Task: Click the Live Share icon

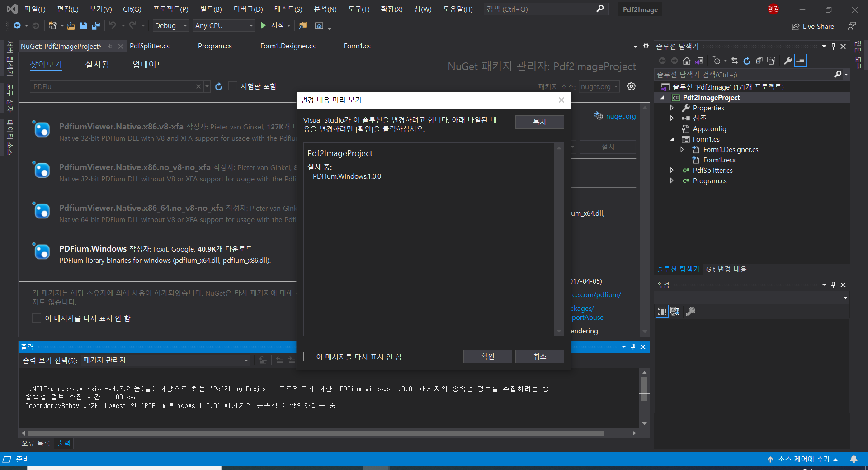Action: [x=795, y=27]
